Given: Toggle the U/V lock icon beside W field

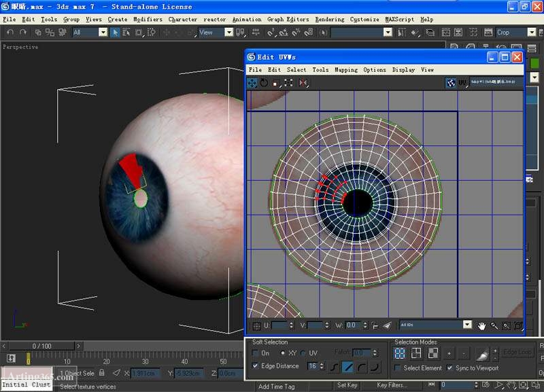Looking at the screenshot, I should (375, 325).
